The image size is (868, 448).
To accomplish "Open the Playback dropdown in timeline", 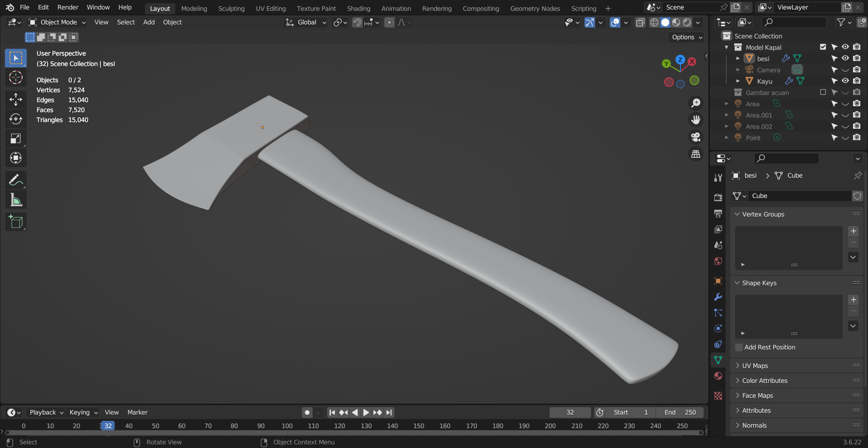I will click(x=46, y=412).
